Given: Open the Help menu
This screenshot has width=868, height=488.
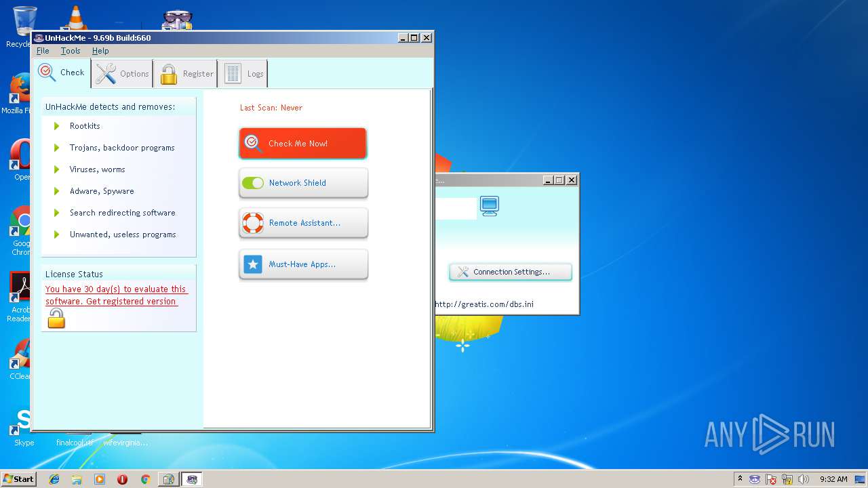Looking at the screenshot, I should tap(100, 51).
